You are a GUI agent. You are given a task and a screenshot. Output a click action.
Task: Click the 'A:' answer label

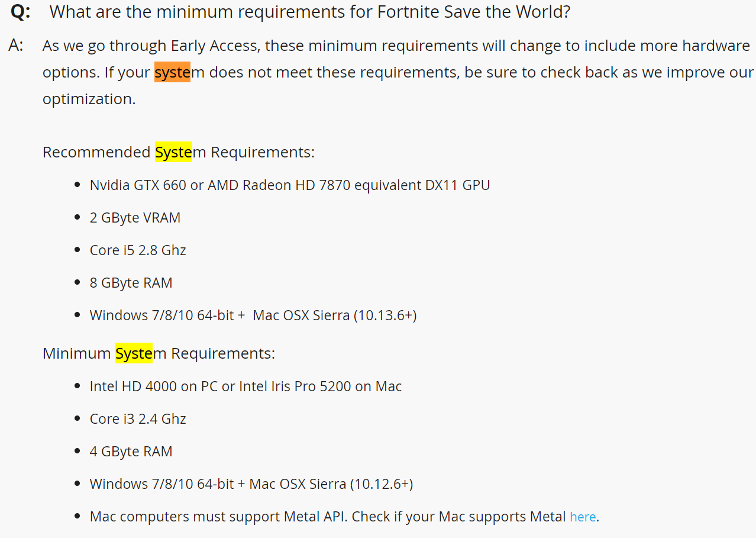(16, 46)
